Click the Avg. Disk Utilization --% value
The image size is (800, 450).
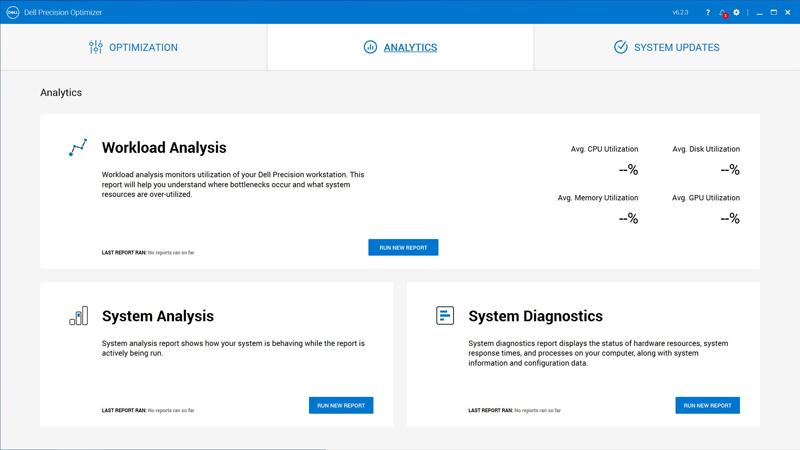point(730,169)
